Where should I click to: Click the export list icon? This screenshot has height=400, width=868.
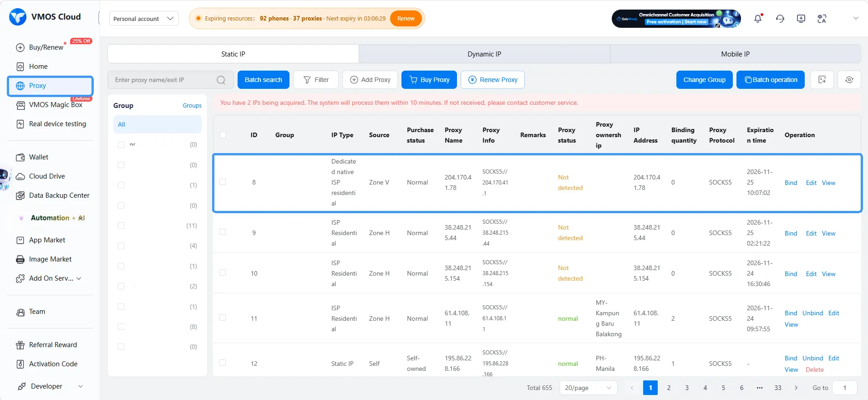[822, 80]
